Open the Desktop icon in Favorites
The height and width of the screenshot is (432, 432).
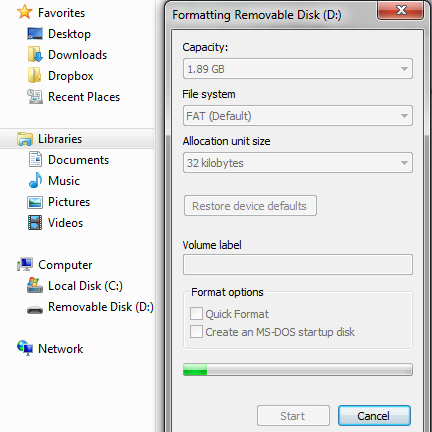tap(35, 34)
